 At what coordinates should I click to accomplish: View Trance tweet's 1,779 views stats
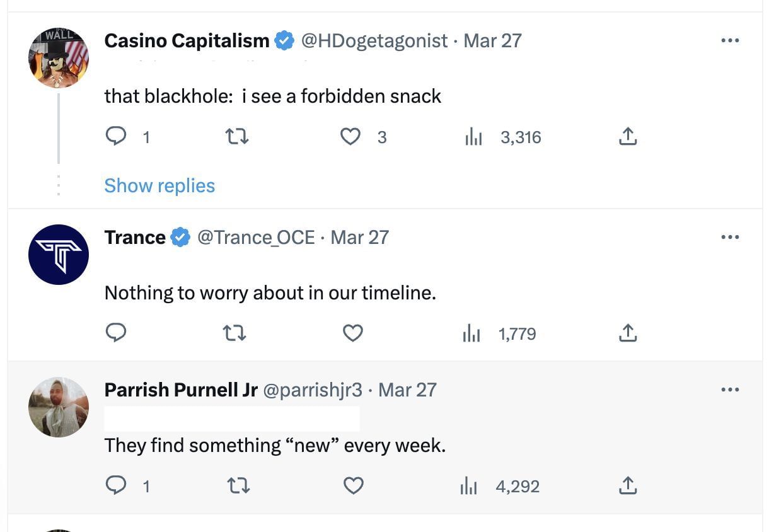(x=499, y=333)
